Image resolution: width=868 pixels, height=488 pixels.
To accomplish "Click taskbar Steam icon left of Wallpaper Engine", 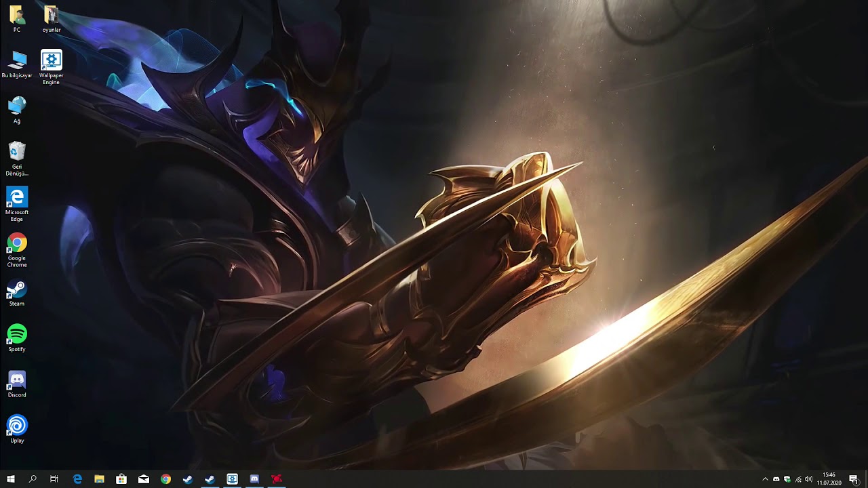I will click(x=210, y=479).
